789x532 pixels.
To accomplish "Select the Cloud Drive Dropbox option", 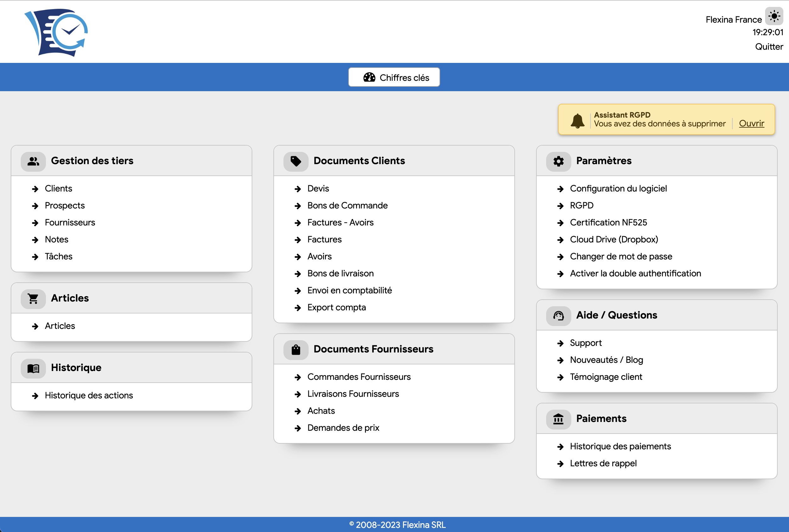I will point(614,239).
